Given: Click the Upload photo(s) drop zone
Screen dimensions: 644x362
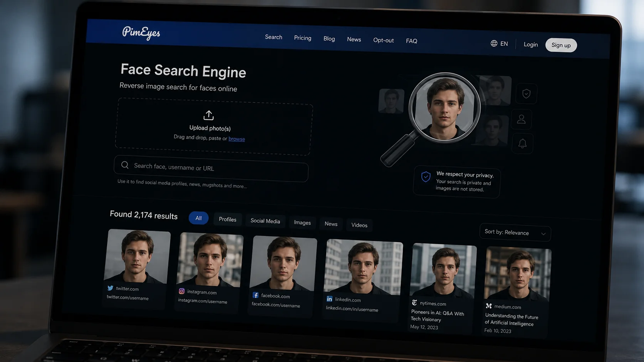Looking at the screenshot, I should coord(214,127).
